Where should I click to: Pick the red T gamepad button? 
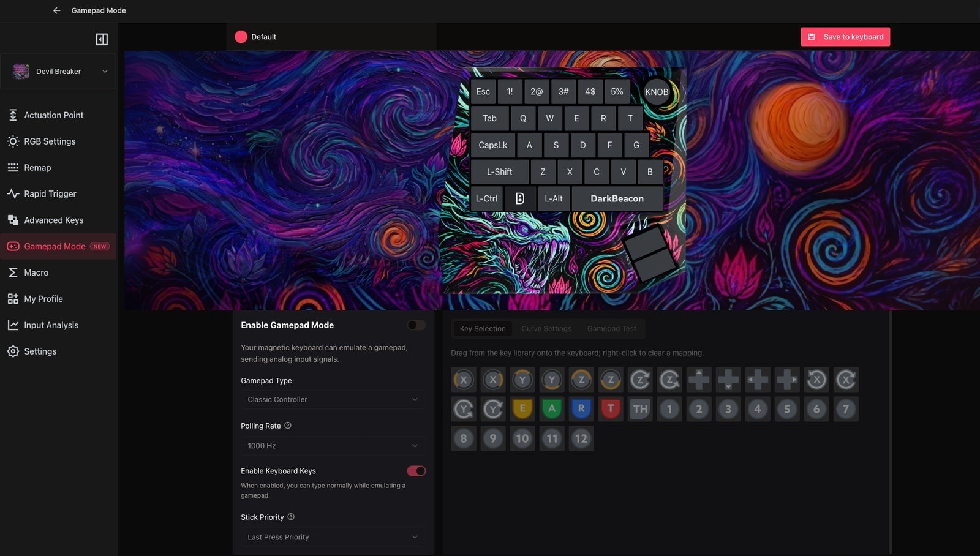[611, 409]
